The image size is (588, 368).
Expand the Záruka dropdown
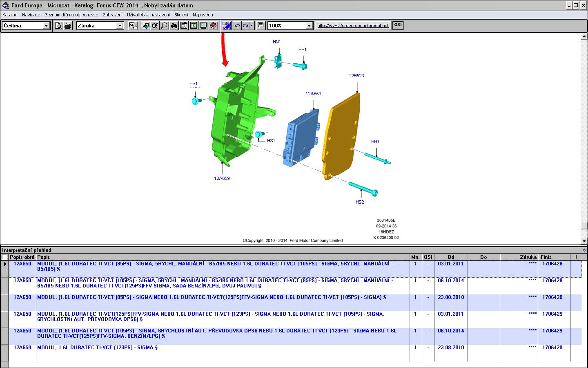[120, 26]
